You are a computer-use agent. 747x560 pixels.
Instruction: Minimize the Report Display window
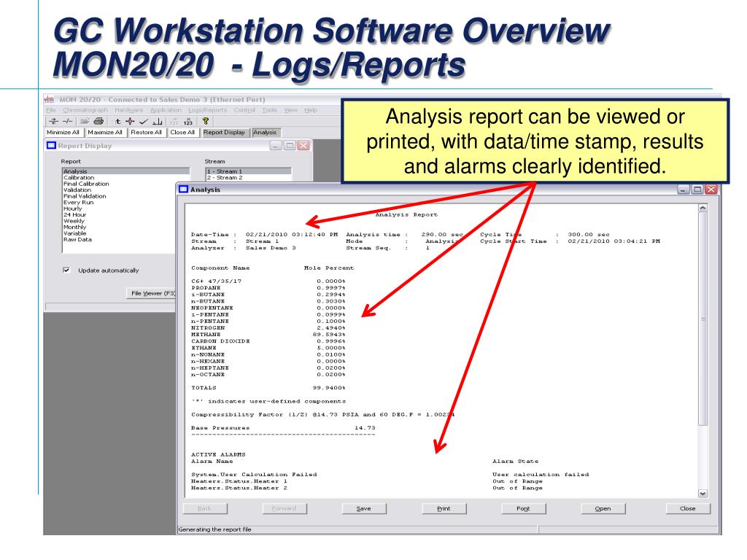pos(276,145)
